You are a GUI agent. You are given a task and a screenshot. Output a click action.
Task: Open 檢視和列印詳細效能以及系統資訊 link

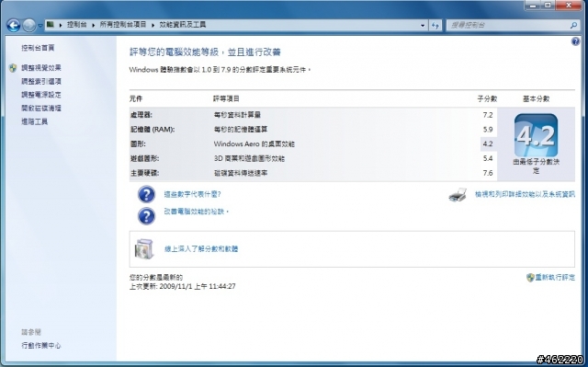point(525,194)
